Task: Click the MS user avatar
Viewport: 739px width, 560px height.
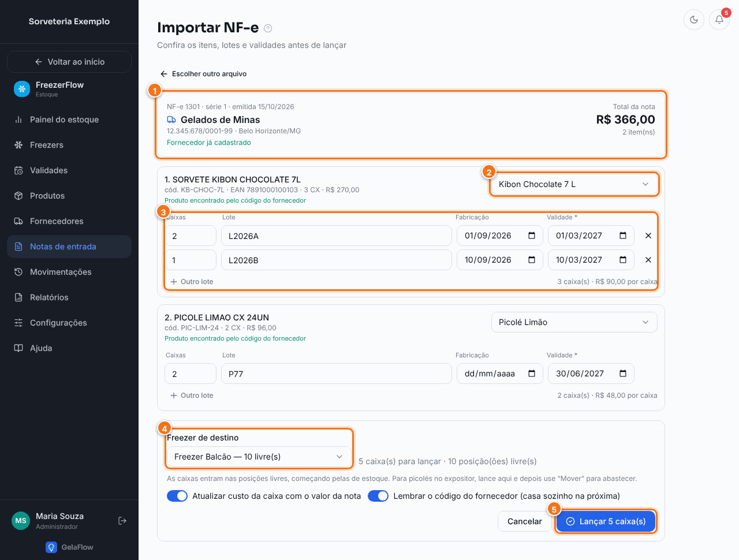Action: pyautogui.click(x=21, y=521)
